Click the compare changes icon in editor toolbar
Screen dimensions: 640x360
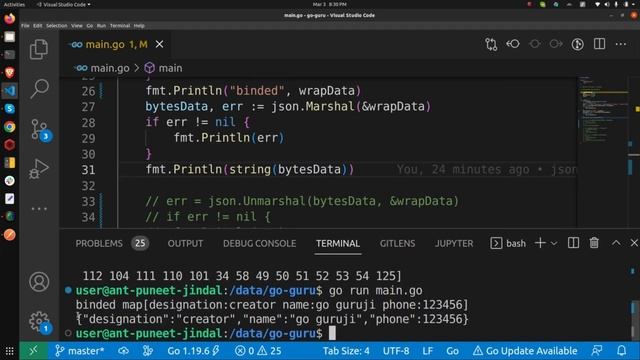491,44
